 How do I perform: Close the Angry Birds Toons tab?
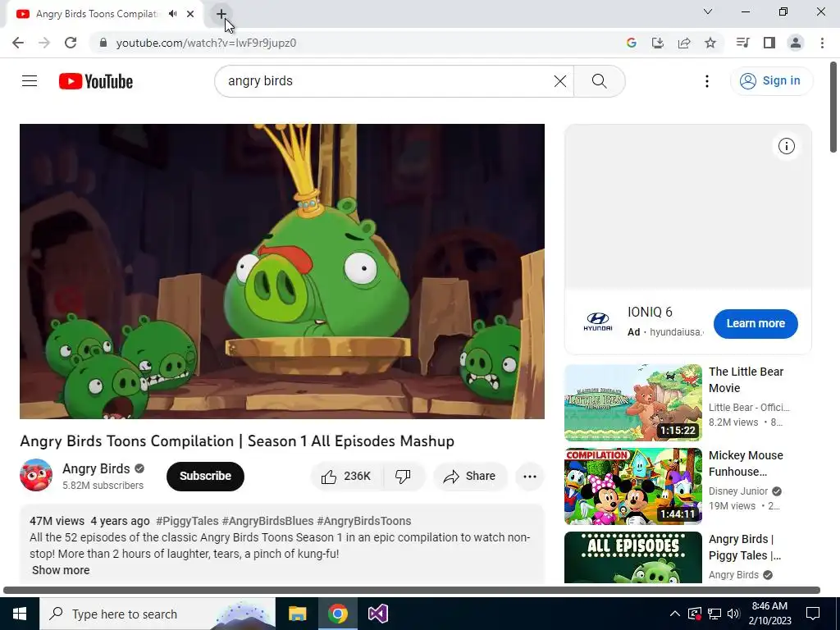(190, 14)
